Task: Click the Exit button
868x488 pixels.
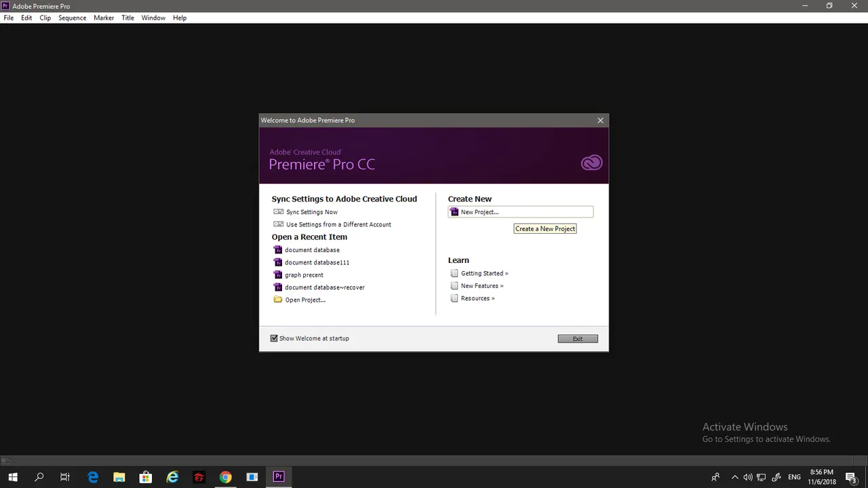Action: point(578,339)
